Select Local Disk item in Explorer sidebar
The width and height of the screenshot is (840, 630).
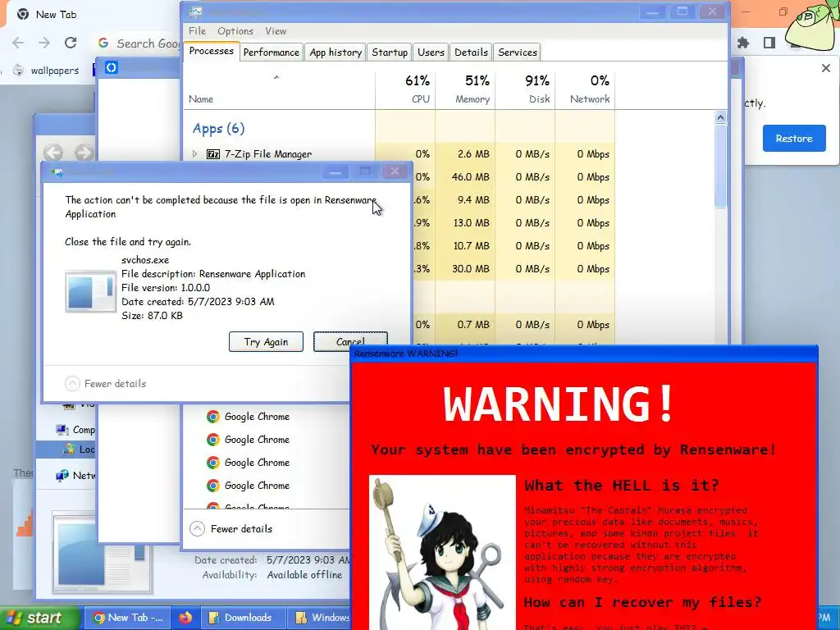click(x=66, y=450)
